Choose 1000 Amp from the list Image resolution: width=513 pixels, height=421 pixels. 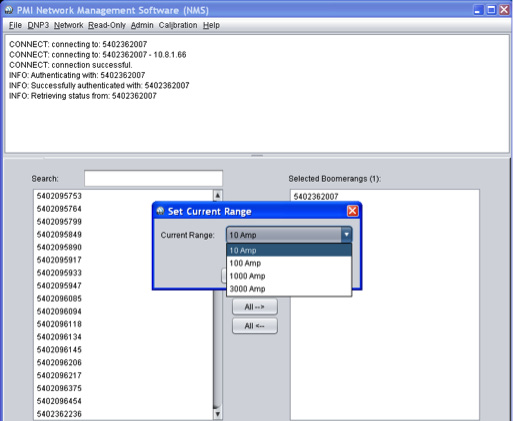click(289, 276)
